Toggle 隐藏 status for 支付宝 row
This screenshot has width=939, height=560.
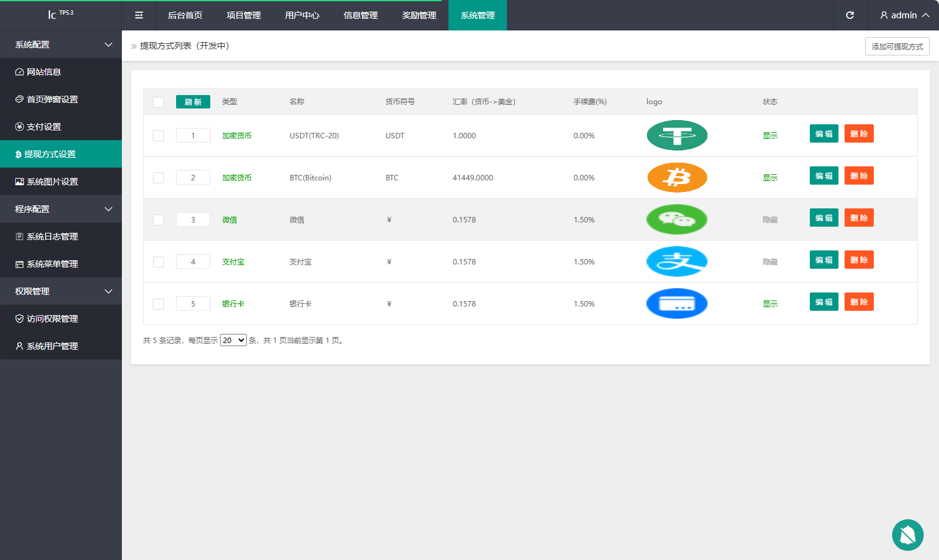pos(770,261)
